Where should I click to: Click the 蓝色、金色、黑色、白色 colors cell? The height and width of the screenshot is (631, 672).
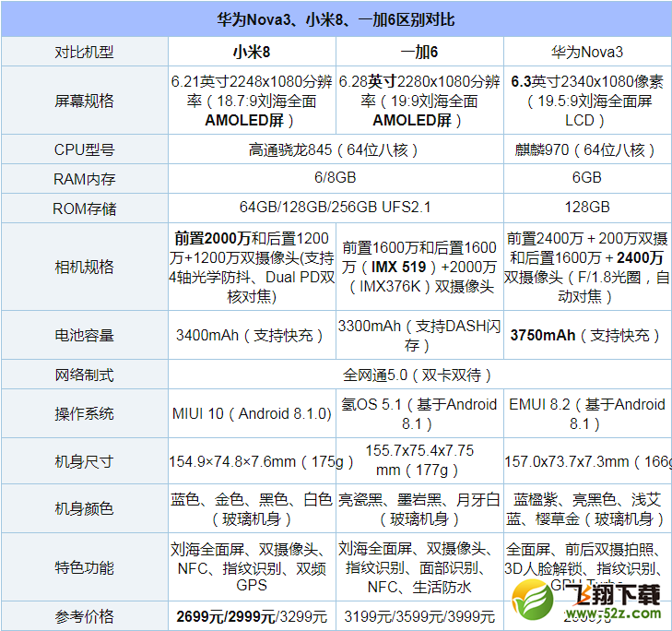tap(252, 508)
